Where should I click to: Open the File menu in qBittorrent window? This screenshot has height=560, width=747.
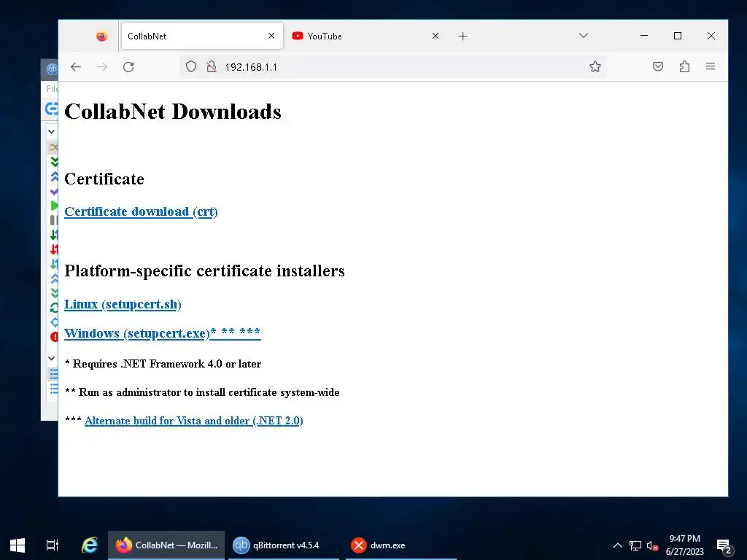pyautogui.click(x=52, y=88)
